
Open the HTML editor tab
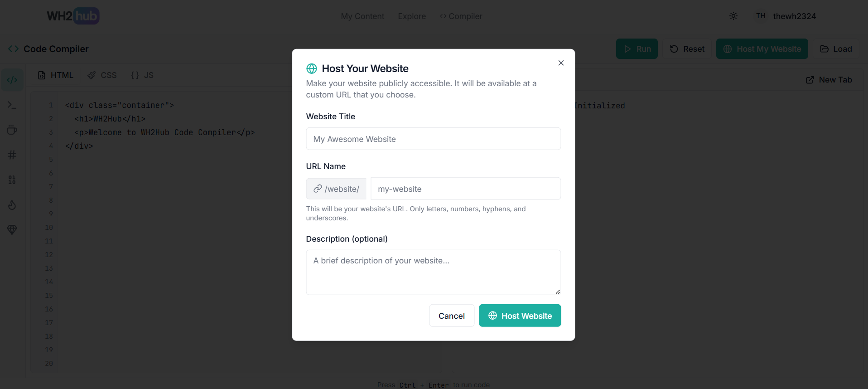(56, 75)
